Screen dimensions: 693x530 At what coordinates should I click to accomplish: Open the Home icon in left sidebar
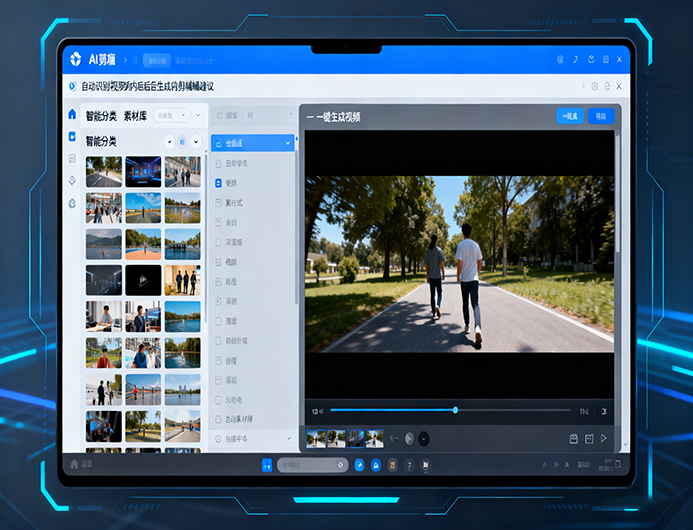click(72, 114)
